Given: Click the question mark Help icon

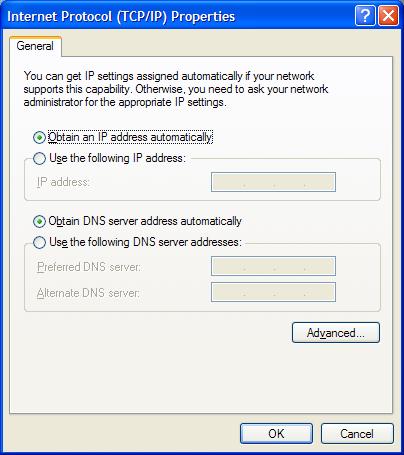Looking at the screenshot, I should [x=365, y=16].
